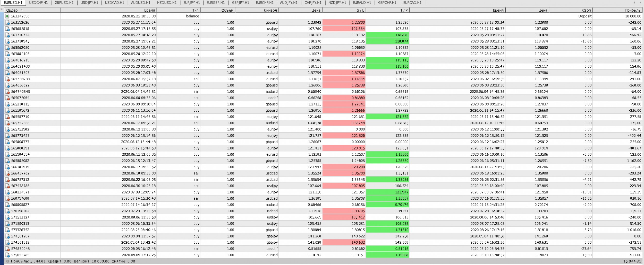
Task: Click the sell order icon for 564439738
Action: (x=7, y=79)
